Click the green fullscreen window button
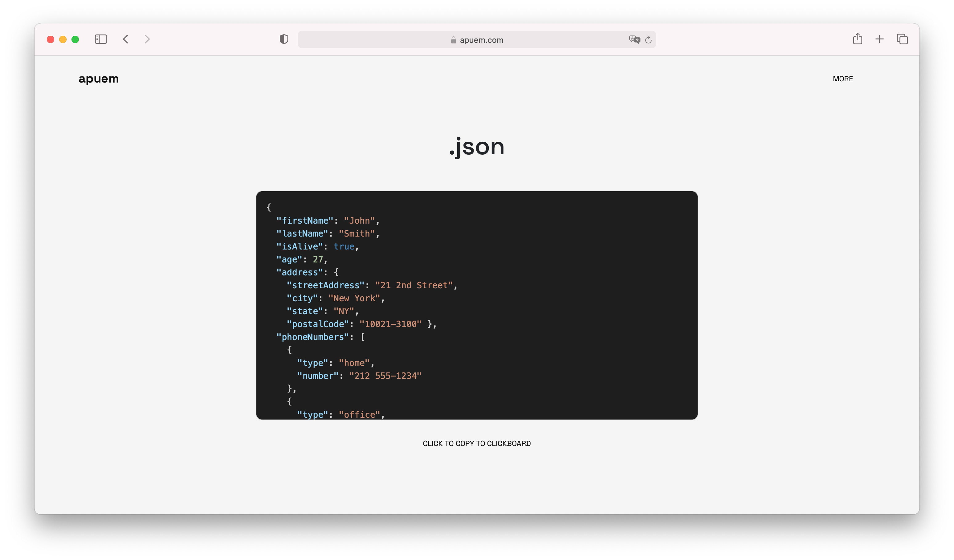This screenshot has height=560, width=954. coord(75,39)
